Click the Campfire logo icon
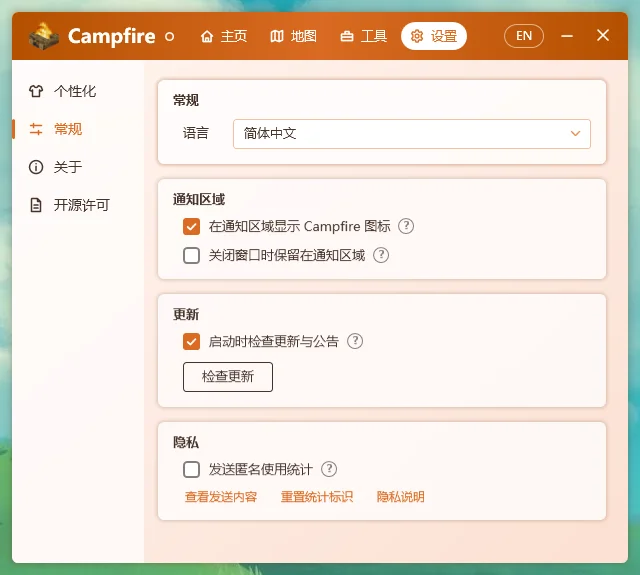 coord(44,36)
